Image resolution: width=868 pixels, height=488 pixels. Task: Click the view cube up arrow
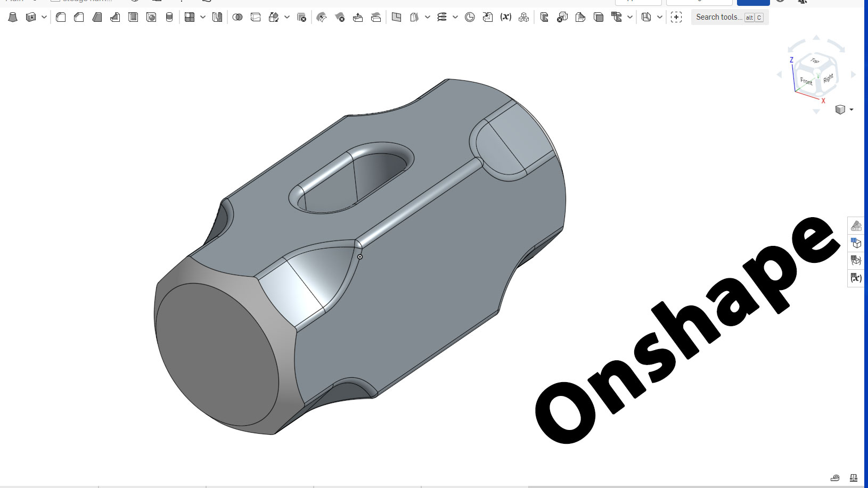(816, 38)
